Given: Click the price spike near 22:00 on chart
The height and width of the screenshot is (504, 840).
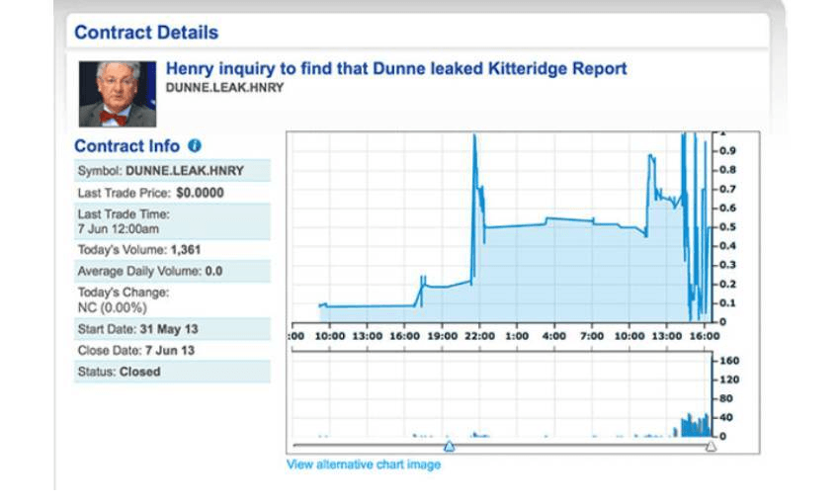Looking at the screenshot, I should 475,148.
